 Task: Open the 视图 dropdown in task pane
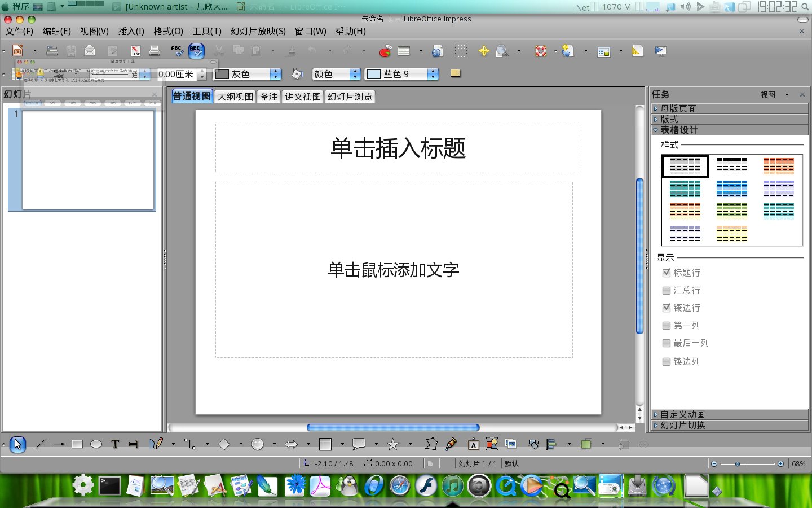tap(775, 94)
